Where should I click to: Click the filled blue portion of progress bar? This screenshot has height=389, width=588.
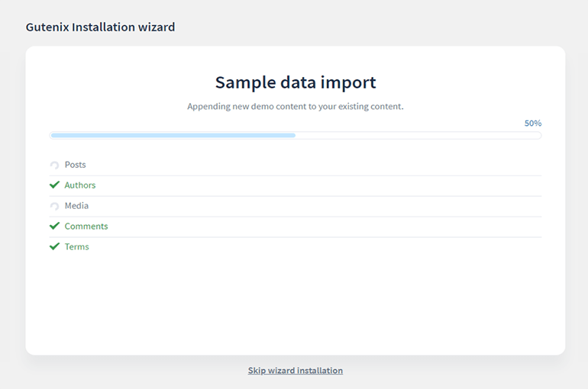[173, 136]
